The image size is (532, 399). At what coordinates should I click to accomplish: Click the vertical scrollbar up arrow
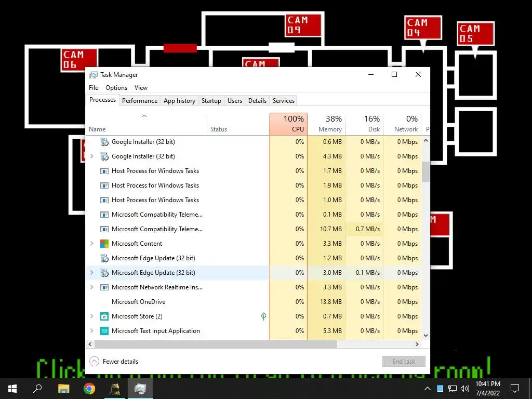426,140
